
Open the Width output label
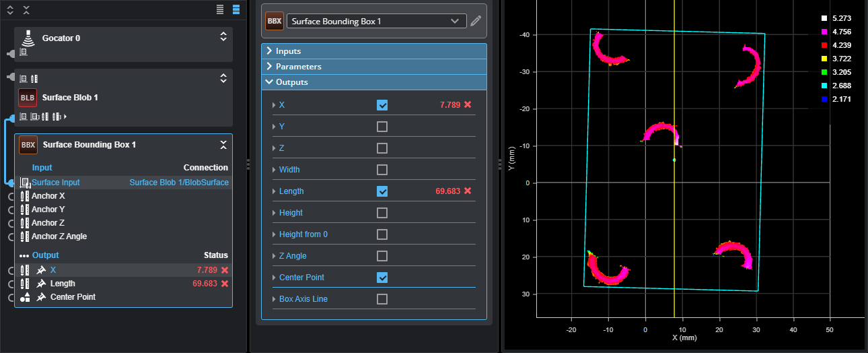[289, 170]
